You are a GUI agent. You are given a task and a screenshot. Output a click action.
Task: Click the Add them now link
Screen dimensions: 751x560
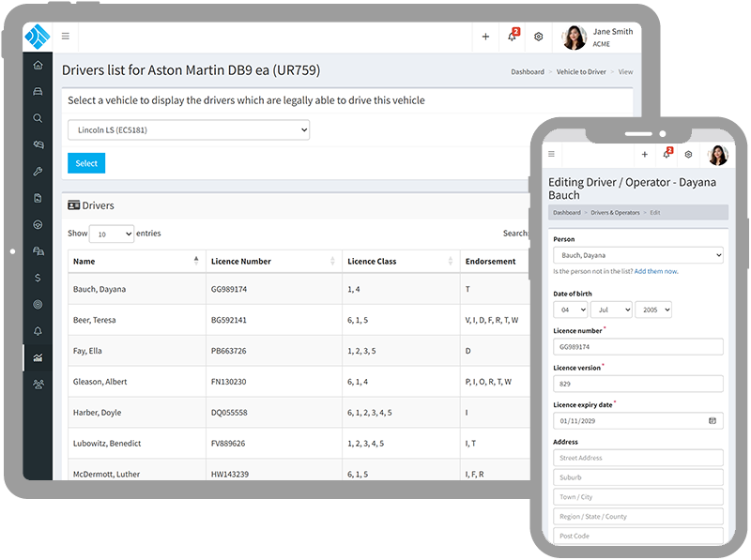656,271
